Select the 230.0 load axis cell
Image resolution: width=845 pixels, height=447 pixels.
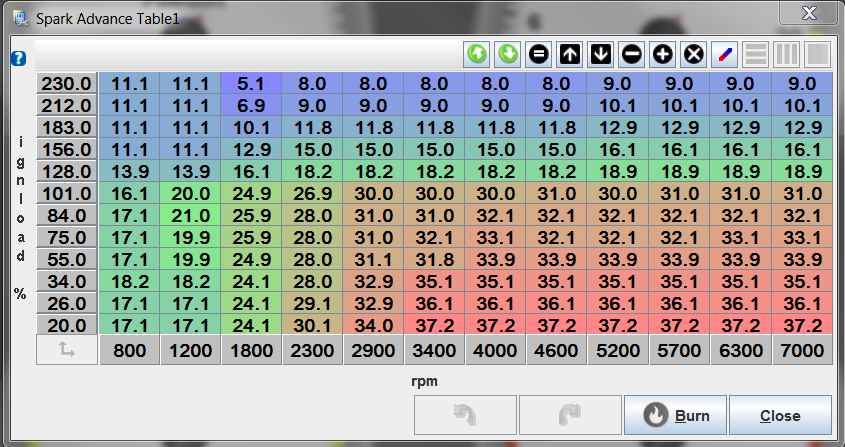[x=67, y=84]
